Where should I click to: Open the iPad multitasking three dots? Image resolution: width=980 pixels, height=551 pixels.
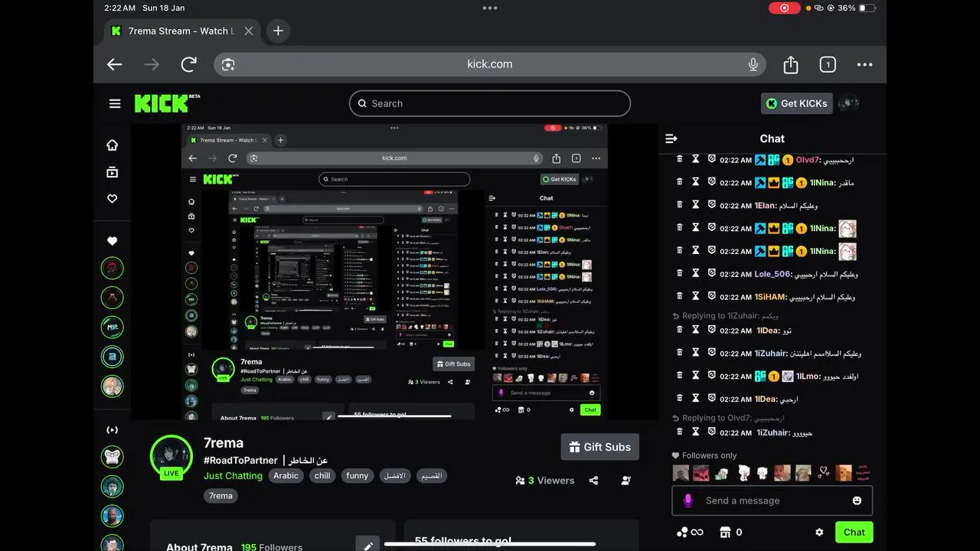coord(490,8)
